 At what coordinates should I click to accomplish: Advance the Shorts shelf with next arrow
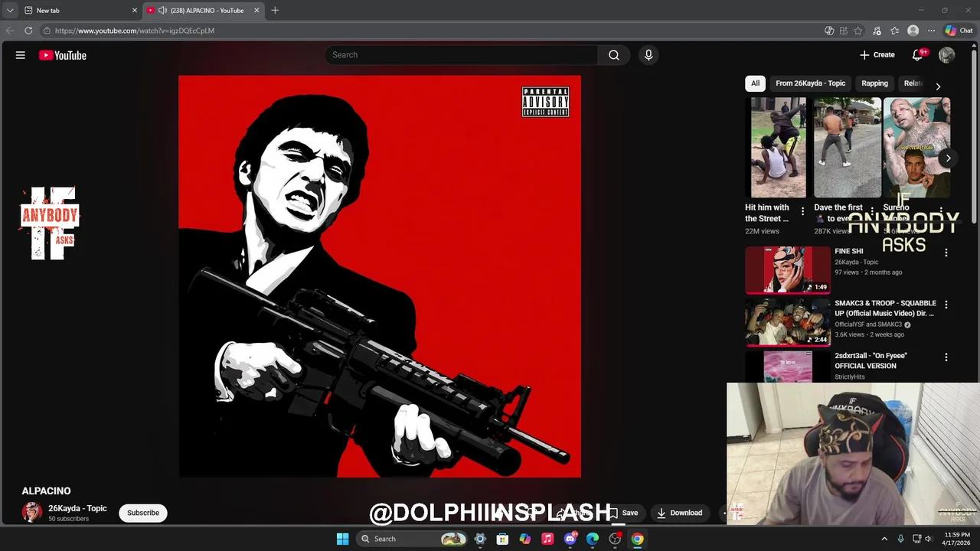coord(948,158)
